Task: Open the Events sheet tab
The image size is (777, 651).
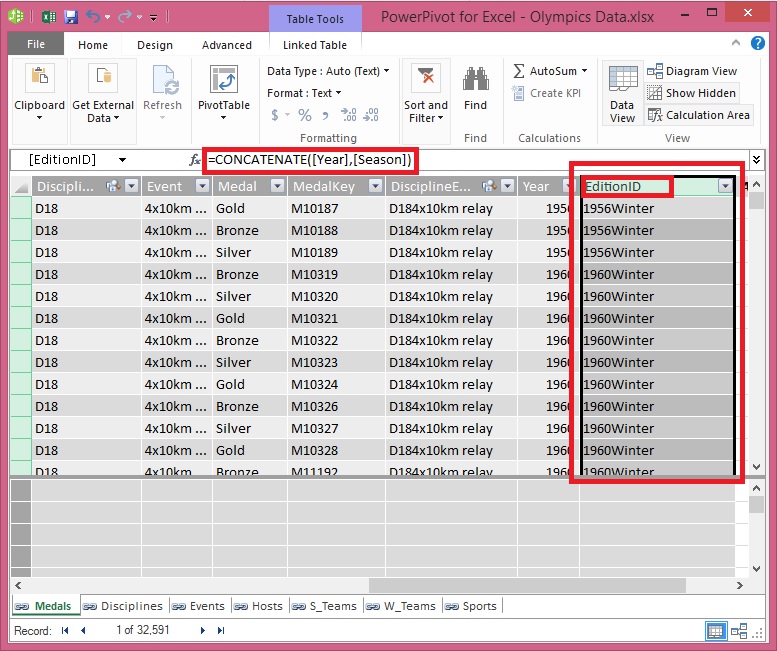Action: tap(198, 606)
